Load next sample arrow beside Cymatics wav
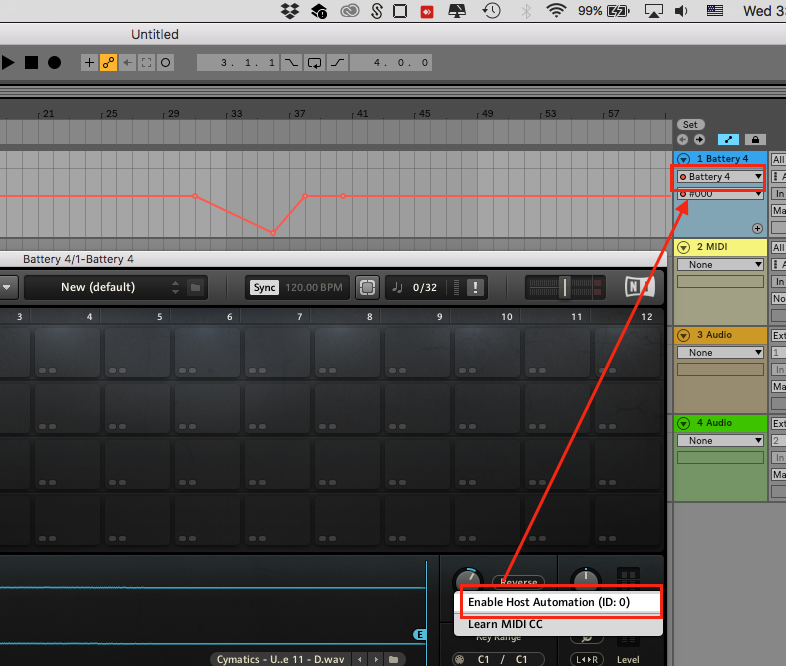This screenshot has height=666, width=786. tap(376, 659)
